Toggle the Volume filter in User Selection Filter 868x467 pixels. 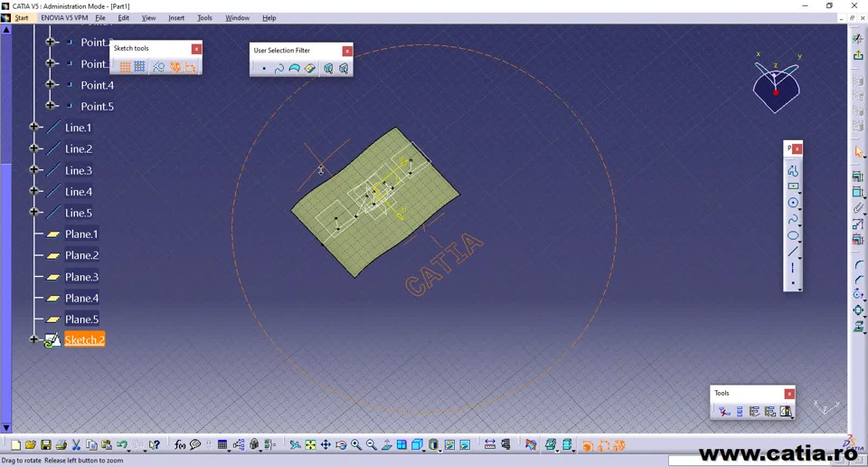(310, 69)
